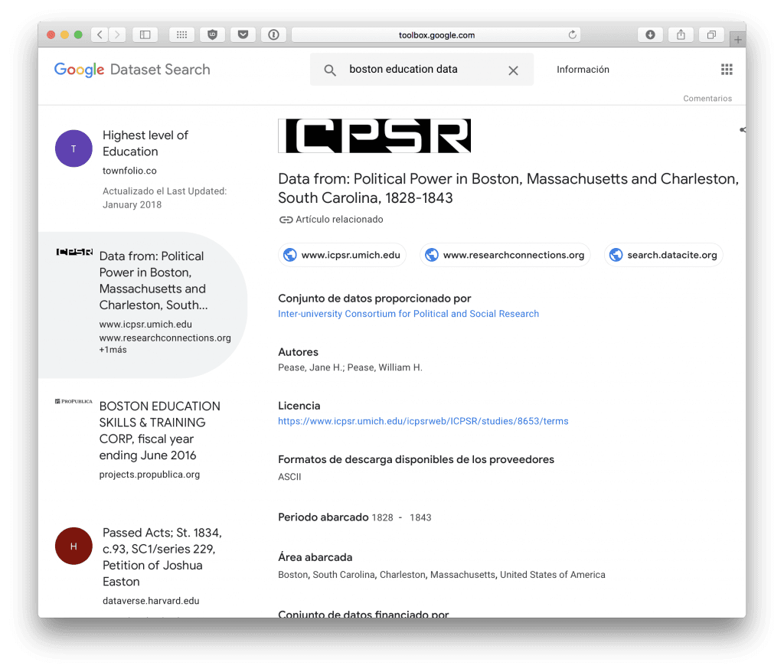The image size is (784, 672).
Task: Click the dataverse.harvard.edu source text
Action: (151, 601)
